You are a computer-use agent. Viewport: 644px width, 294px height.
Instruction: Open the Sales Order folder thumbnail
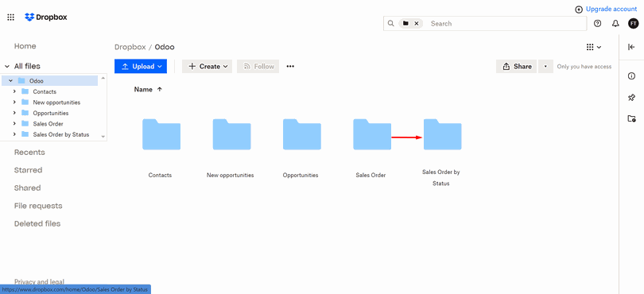(372, 134)
